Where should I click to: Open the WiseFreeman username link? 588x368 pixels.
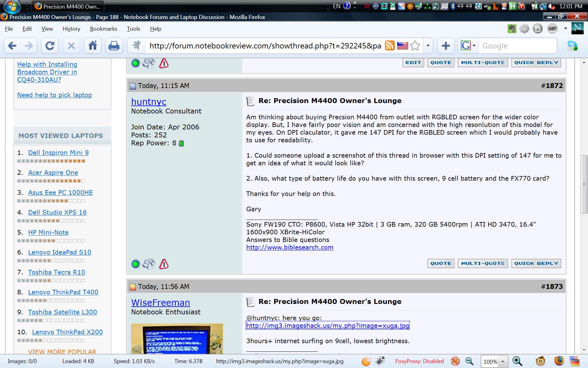[160, 302]
